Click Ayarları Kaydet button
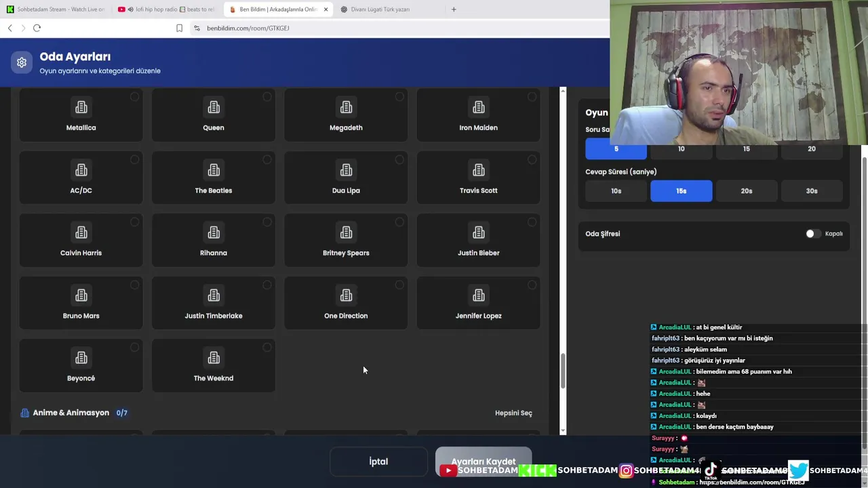 (484, 462)
